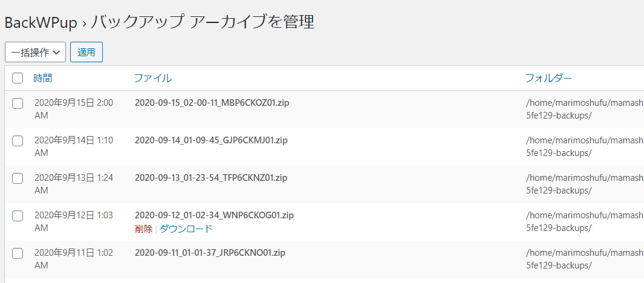The width and height of the screenshot is (644, 283).
Task: Tick the checkbox for the 2020年9月12日 backup
Action: [18, 216]
